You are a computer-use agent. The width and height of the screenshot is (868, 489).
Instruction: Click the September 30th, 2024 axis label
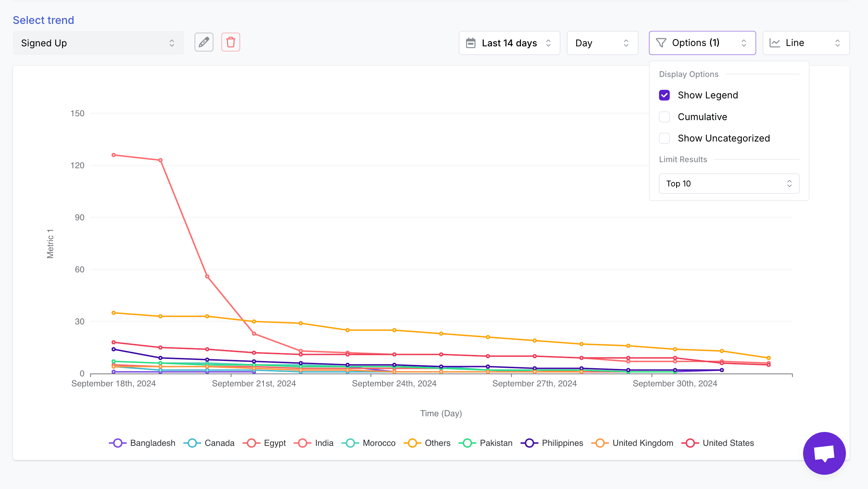pyautogui.click(x=675, y=384)
